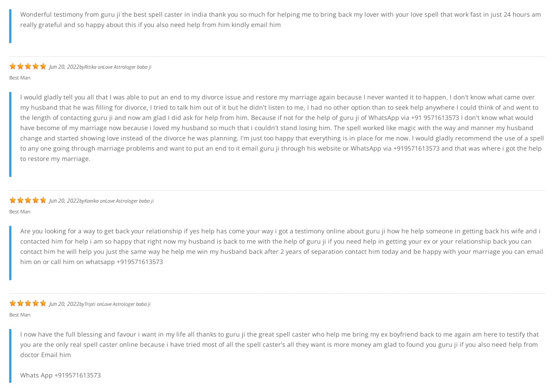The width and height of the screenshot is (555, 392).
Task: Open reviewer name Ritika
Action: 91,67
